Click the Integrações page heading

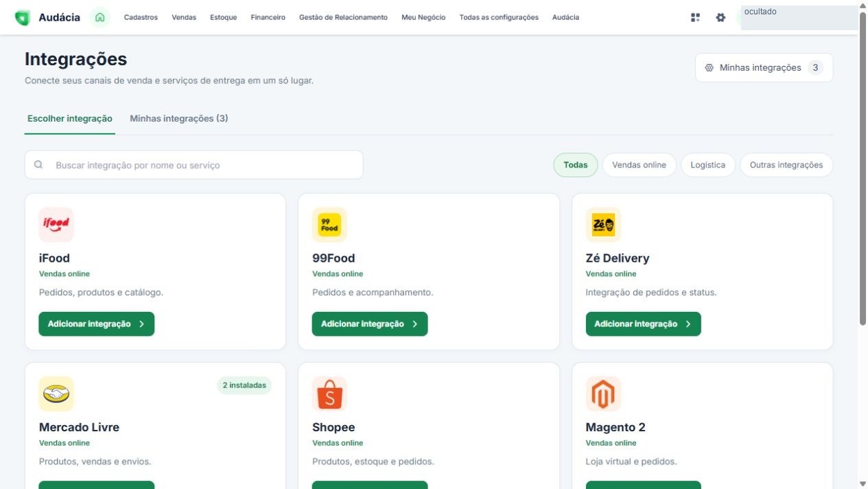coord(76,59)
